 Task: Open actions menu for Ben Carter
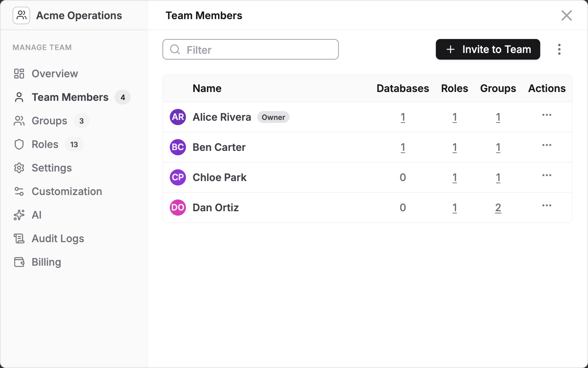[x=547, y=145]
